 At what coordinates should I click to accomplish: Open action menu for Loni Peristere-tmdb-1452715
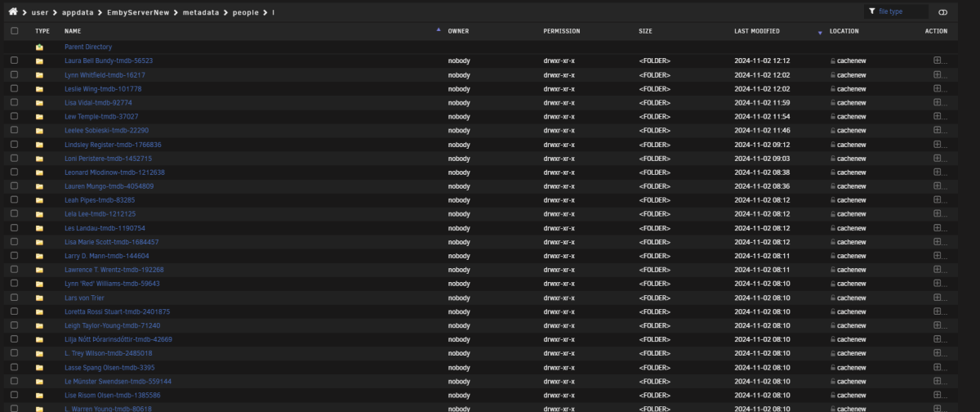point(938,158)
